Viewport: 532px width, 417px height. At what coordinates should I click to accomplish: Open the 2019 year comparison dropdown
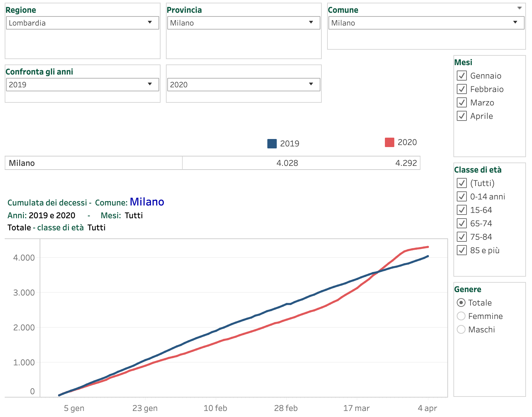83,85
